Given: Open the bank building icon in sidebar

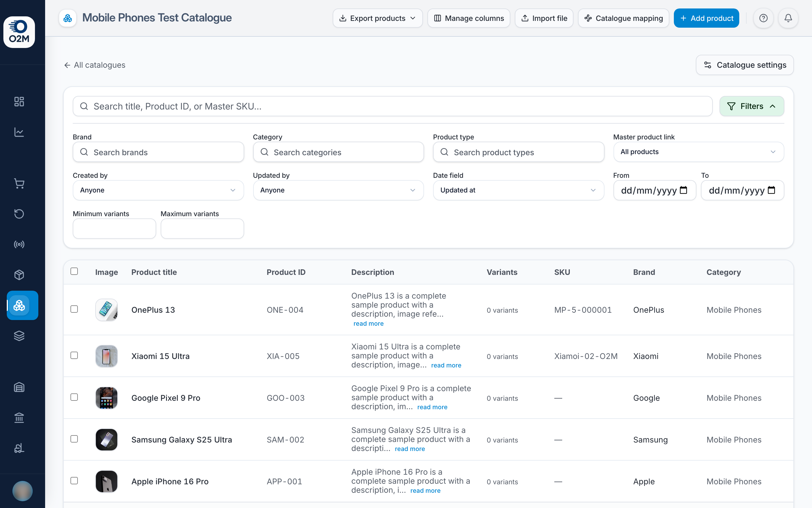Looking at the screenshot, I should point(19,418).
